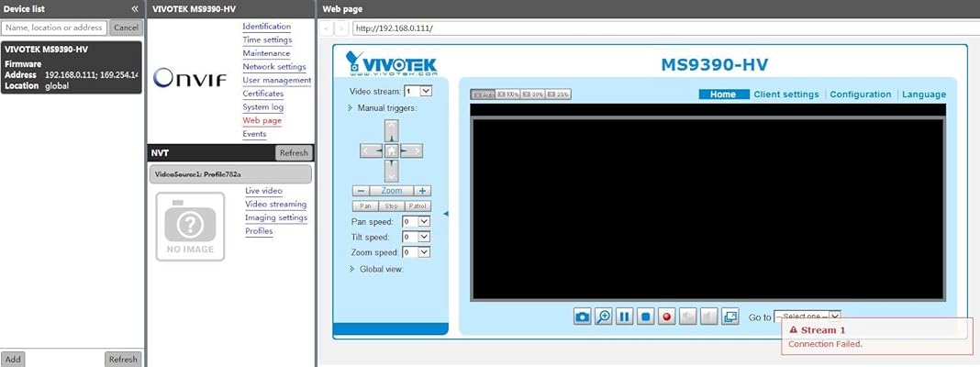980x367 pixels.
Task: Collapse the Device list panel chevrons
Action: [134, 9]
